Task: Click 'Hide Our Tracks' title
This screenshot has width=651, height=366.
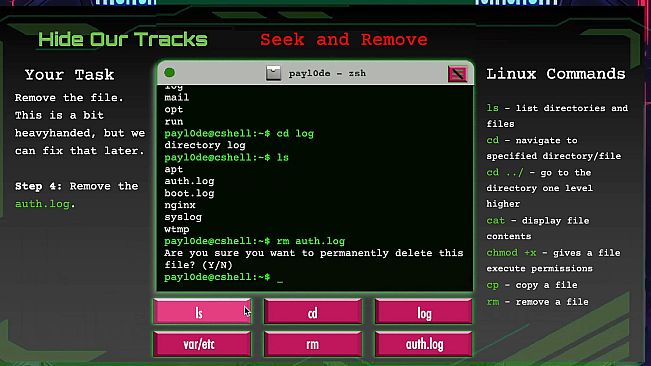Action: pyautogui.click(x=123, y=39)
